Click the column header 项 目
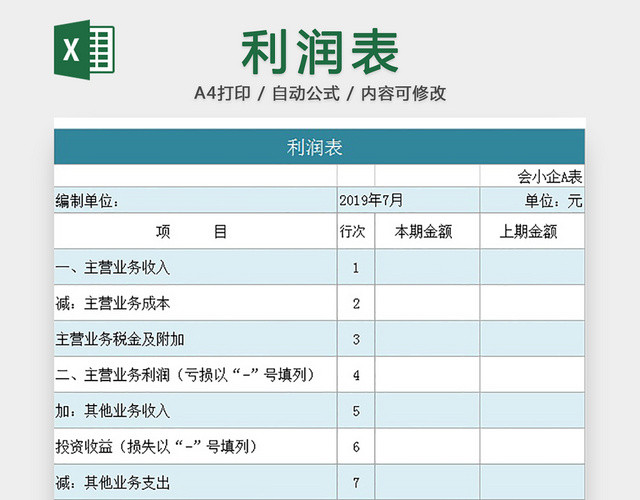 195,231
